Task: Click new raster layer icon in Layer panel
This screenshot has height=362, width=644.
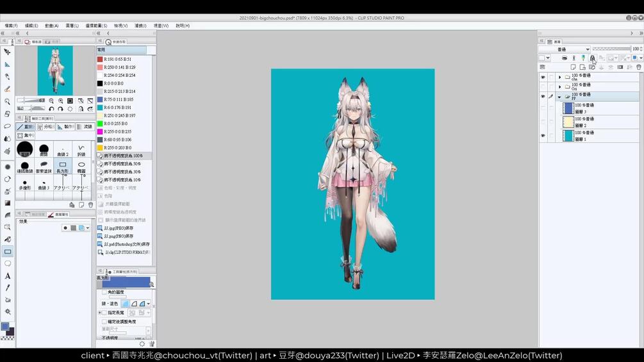Action: (x=574, y=67)
